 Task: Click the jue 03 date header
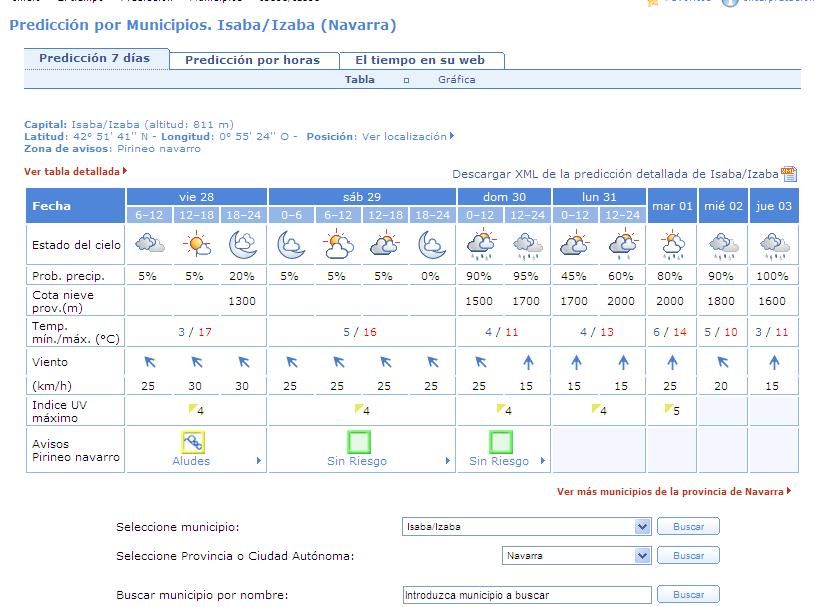[774, 206]
